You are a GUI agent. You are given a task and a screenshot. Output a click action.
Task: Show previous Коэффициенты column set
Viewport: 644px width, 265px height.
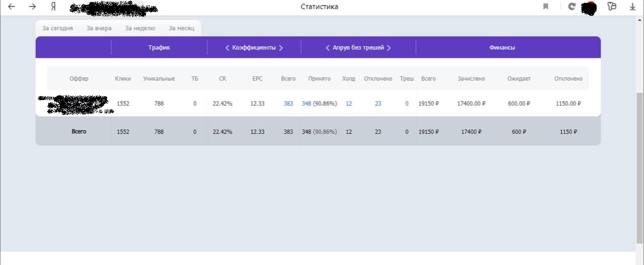coord(227,48)
